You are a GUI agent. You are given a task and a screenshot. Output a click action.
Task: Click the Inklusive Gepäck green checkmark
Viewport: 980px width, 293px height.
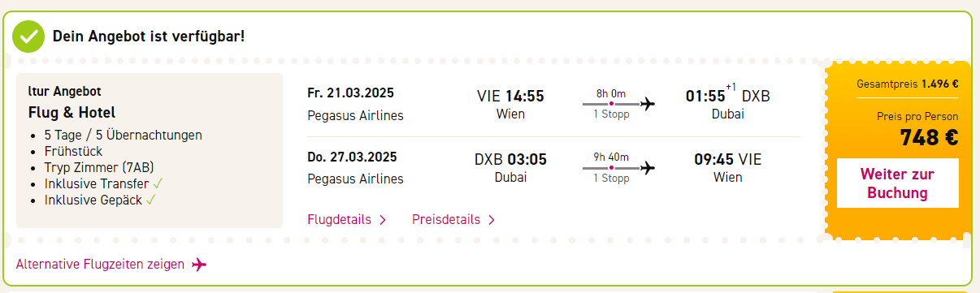[151, 200]
